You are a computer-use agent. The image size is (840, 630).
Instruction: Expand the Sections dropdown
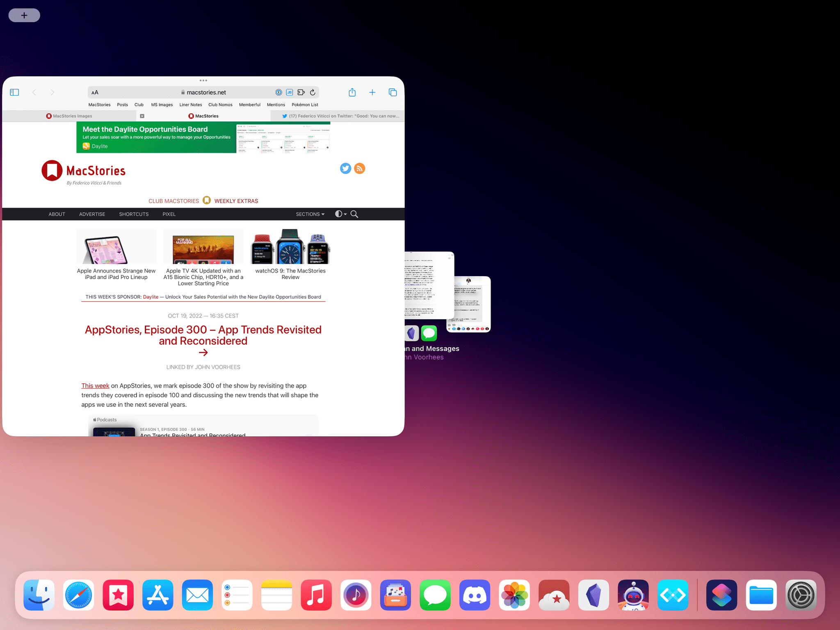point(310,214)
